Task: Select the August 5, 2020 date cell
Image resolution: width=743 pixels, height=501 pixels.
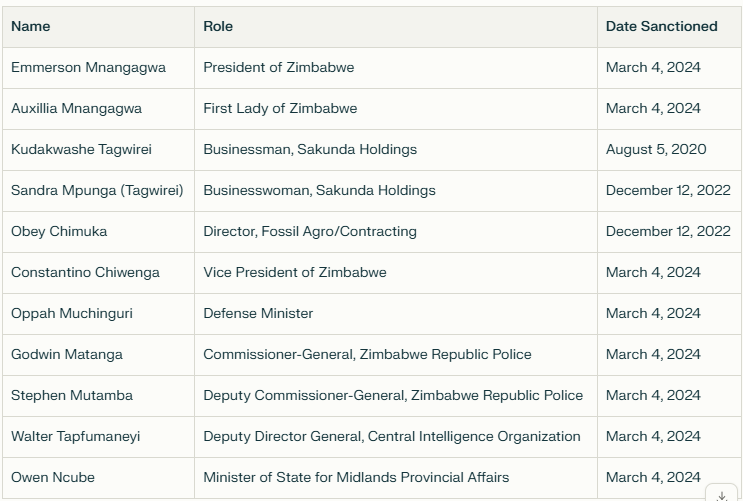Action: [x=656, y=149]
